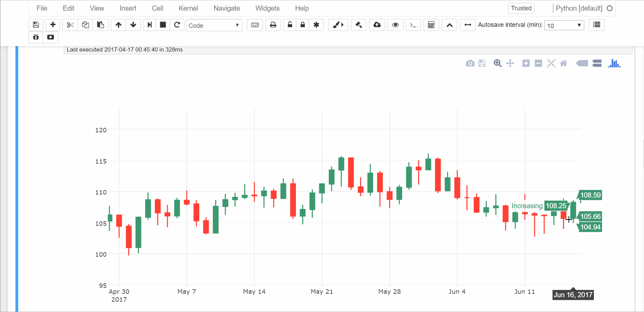Reset plot axes with home icon

click(563, 63)
